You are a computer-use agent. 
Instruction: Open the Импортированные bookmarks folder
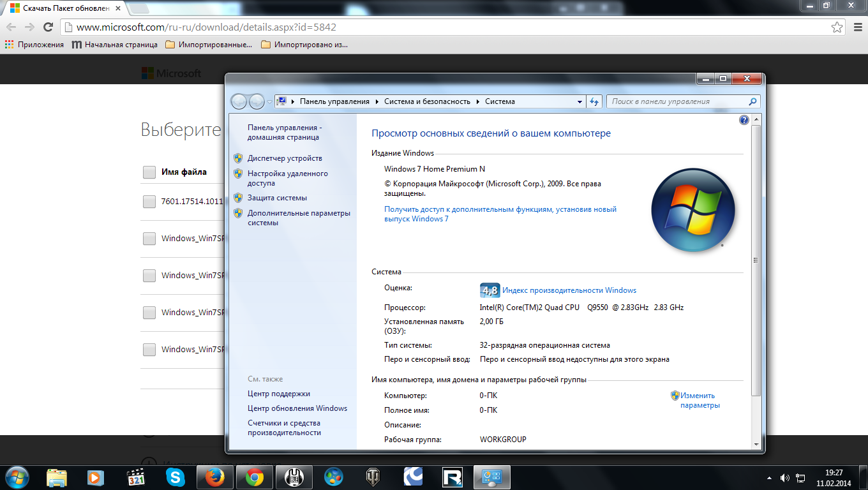point(209,45)
